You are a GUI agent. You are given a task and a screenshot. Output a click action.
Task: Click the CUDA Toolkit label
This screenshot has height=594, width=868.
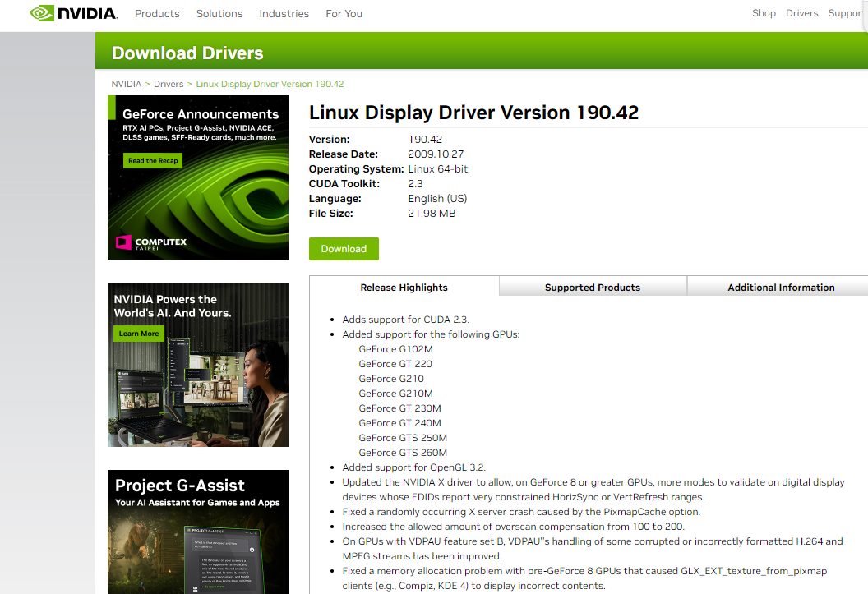pos(344,183)
